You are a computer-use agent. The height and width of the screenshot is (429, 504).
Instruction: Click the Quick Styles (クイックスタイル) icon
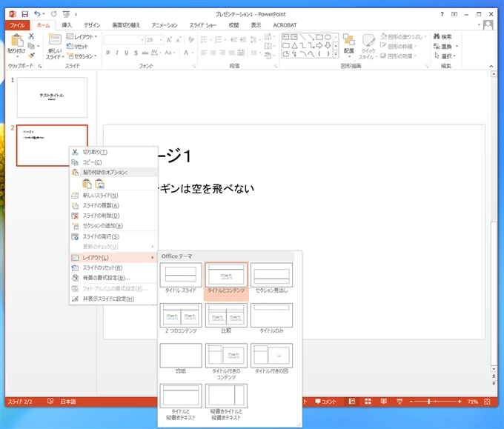point(368,40)
